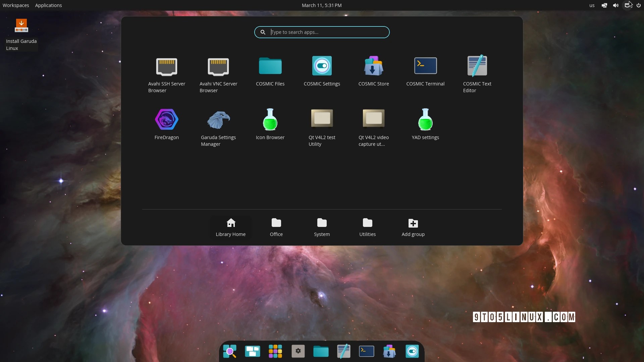644x362 pixels.
Task: Switch to the Utilities app group
Action: coord(367,227)
